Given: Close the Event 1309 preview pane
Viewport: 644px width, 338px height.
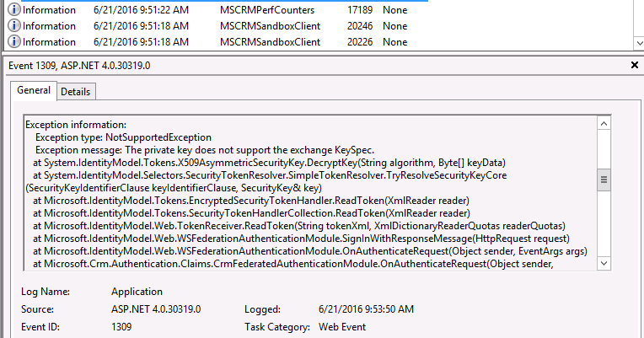Looking at the screenshot, I should pos(635,65).
